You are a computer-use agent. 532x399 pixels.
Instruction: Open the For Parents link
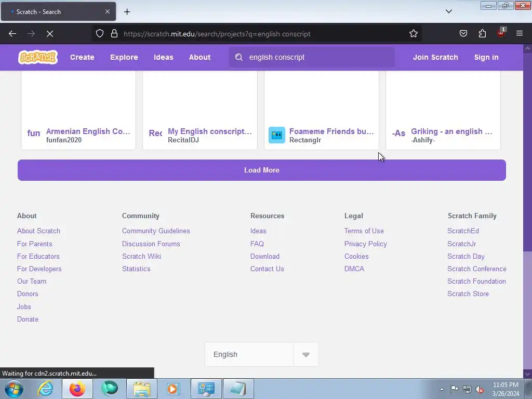(x=35, y=244)
